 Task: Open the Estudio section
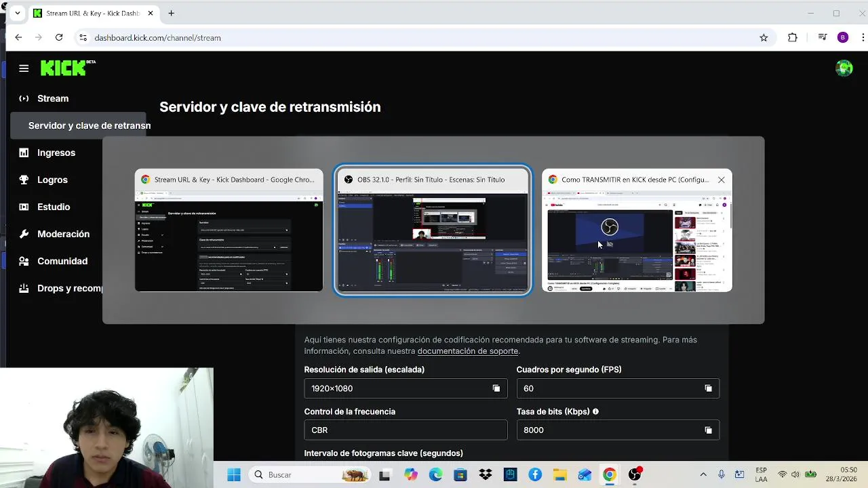tap(54, 207)
